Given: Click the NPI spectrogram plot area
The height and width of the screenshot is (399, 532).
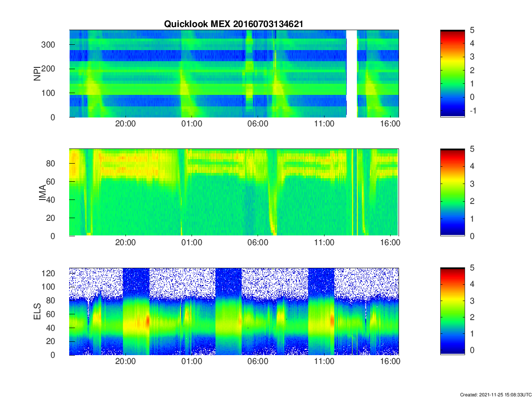Looking at the screenshot, I should click(234, 74).
